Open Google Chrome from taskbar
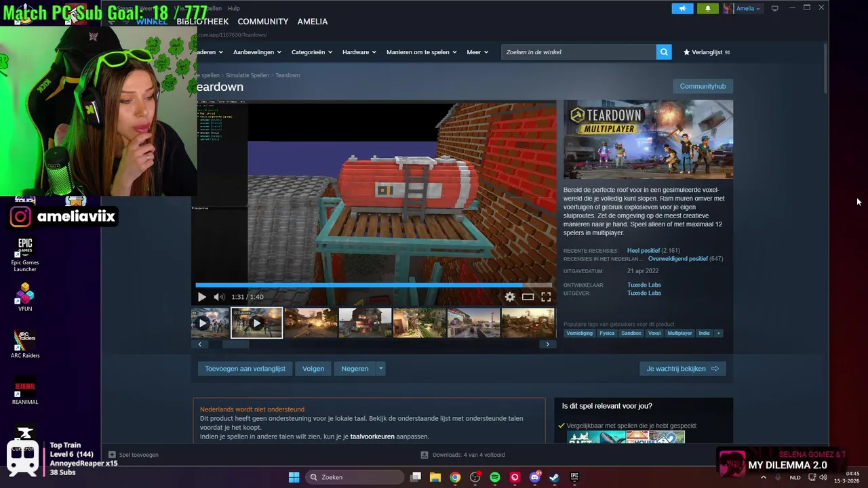Screen dimensions: 868x488 455,477
